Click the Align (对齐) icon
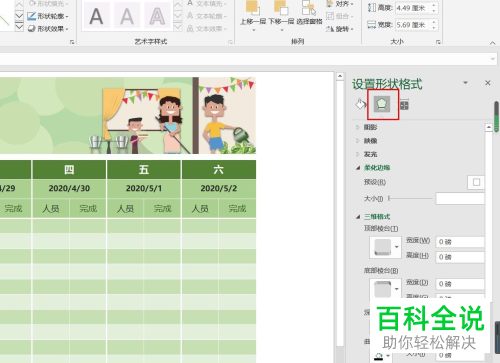Viewport: 500px width, 363px height. pos(329,4)
